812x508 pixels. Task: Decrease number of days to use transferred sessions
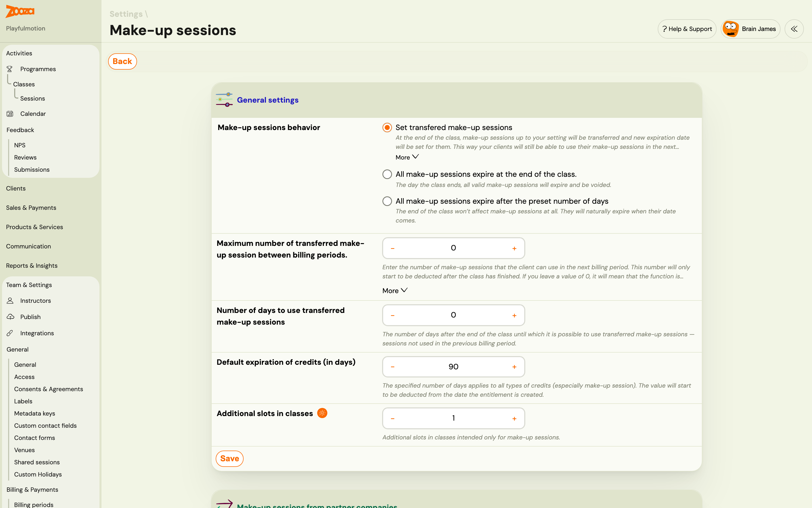click(393, 315)
